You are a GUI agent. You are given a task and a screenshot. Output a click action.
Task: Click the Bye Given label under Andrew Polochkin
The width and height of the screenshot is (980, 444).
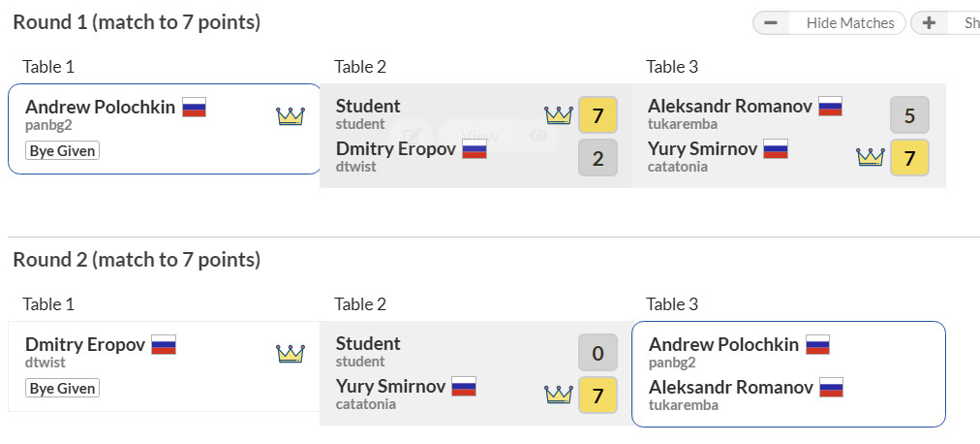(x=63, y=151)
